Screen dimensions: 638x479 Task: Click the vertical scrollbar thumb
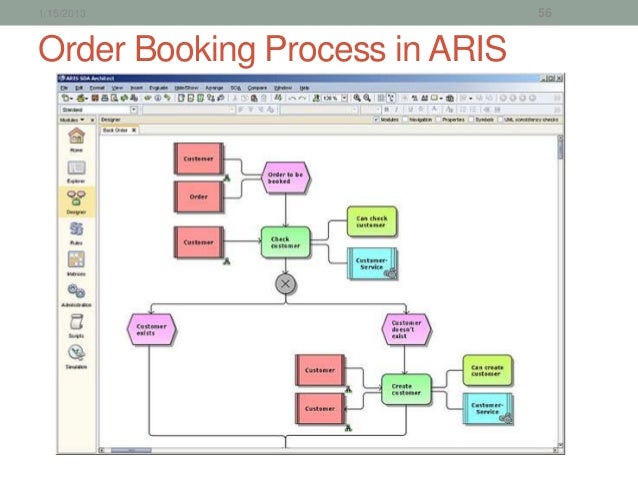click(x=560, y=148)
